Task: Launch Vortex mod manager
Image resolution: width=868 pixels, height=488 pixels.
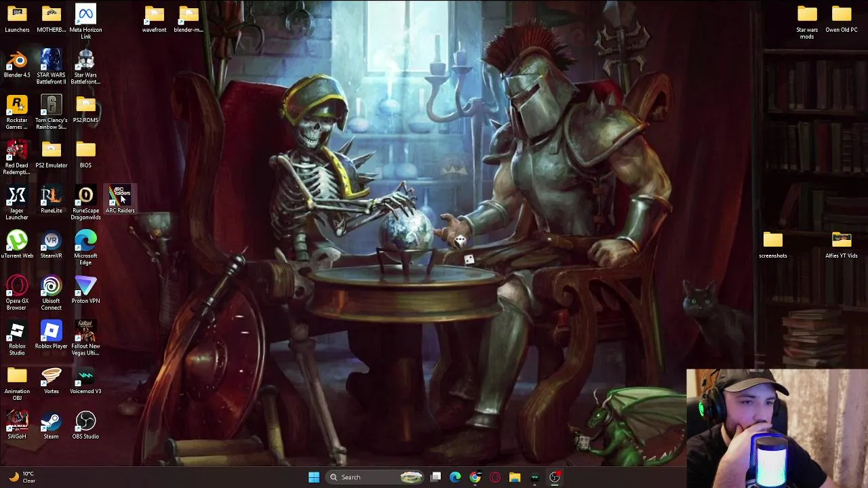Action: [52, 381]
